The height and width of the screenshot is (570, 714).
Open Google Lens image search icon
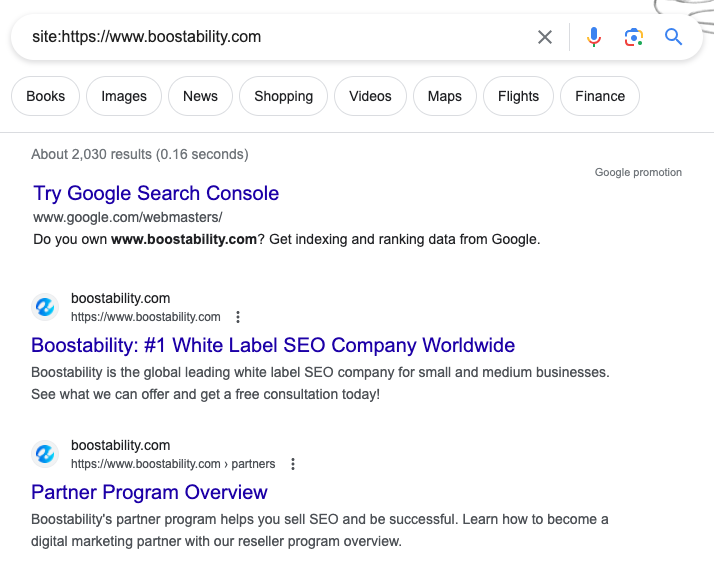pyautogui.click(x=633, y=37)
